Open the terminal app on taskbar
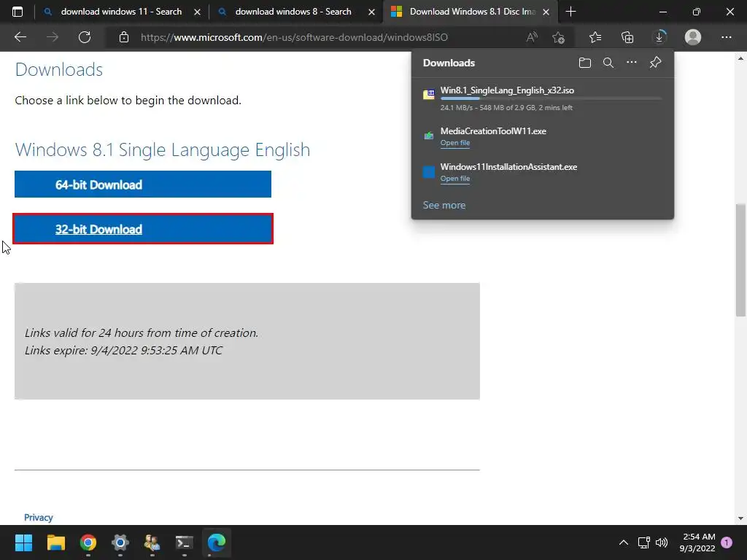Screen dimensions: 747x560 [185, 542]
